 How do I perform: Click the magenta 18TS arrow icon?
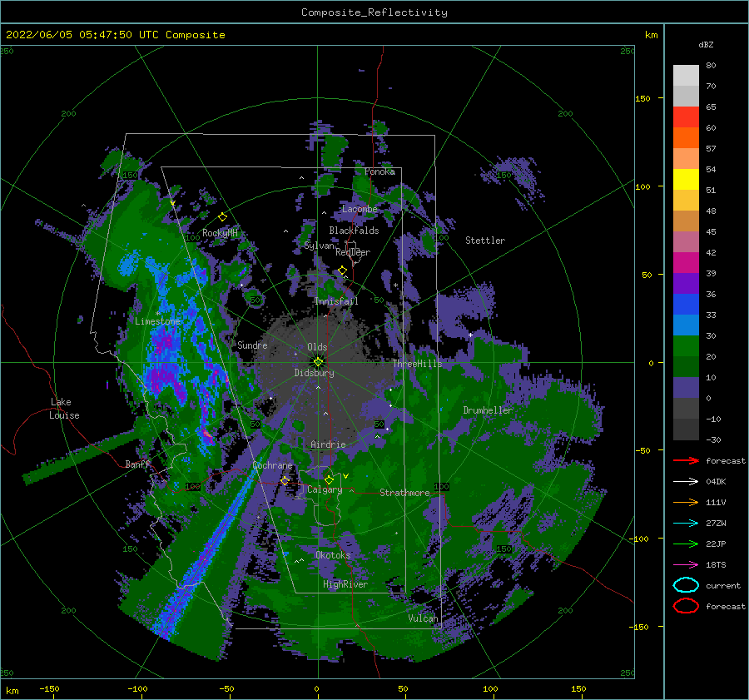[x=686, y=565]
